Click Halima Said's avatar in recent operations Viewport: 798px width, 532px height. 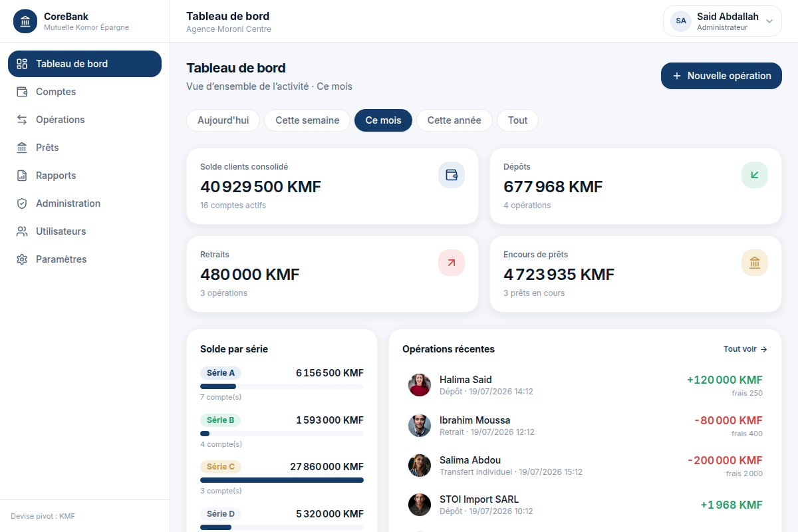[420, 385]
